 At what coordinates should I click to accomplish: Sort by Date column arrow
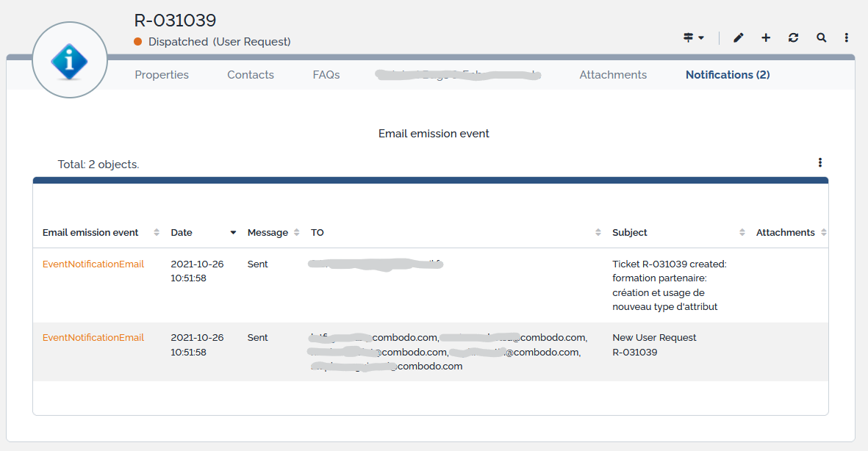pyautogui.click(x=233, y=233)
